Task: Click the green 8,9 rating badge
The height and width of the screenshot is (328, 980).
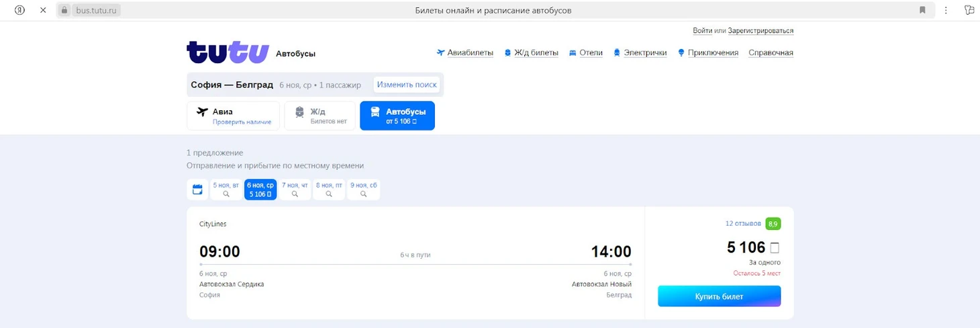Action: (x=773, y=223)
